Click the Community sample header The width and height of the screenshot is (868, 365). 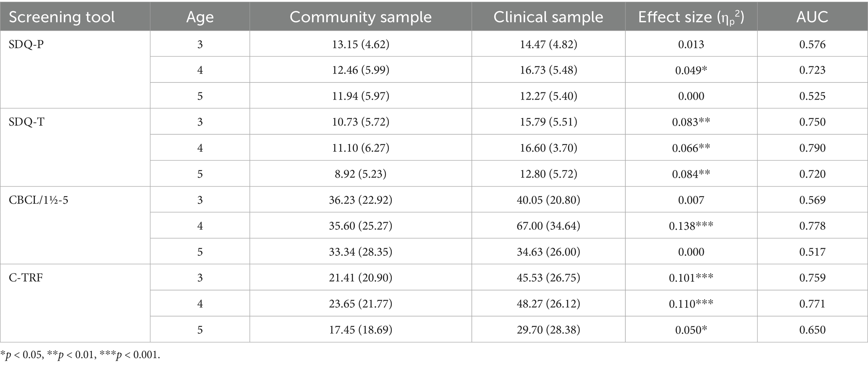click(360, 17)
